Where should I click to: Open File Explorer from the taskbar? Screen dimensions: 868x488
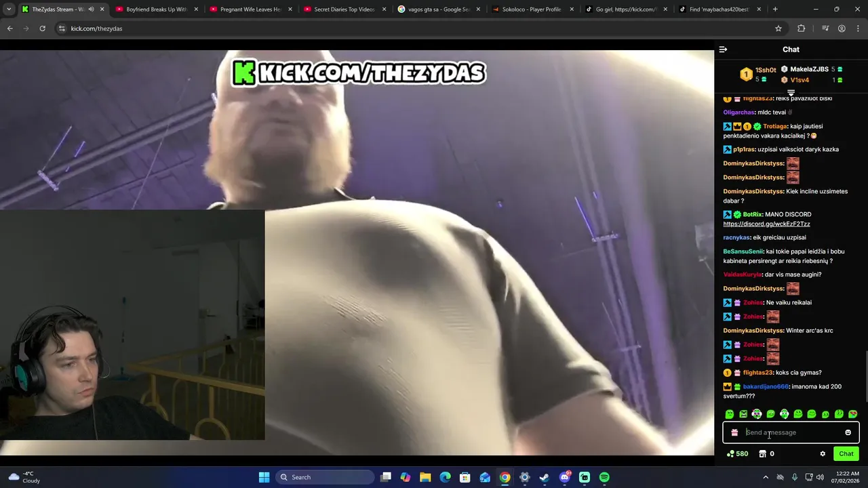(x=425, y=477)
